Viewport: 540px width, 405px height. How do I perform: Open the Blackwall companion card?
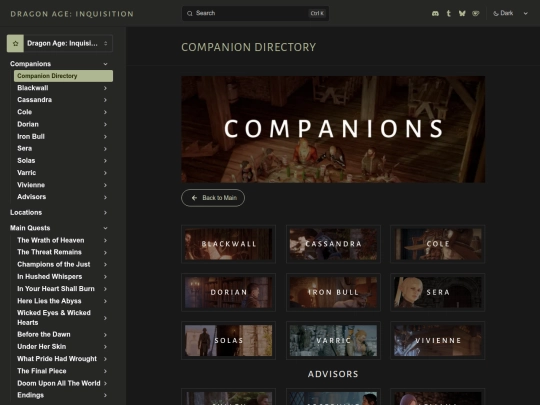pyautogui.click(x=228, y=244)
